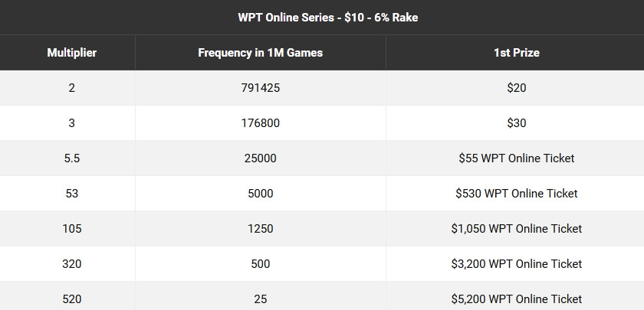This screenshot has height=310, width=644.
Task: Select frequency value 25000
Action: coord(261,158)
